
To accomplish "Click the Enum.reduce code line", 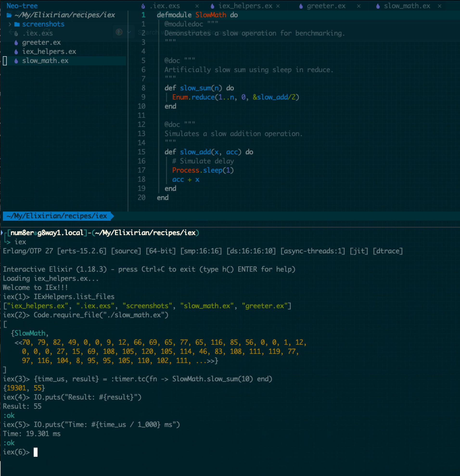I will [236, 97].
